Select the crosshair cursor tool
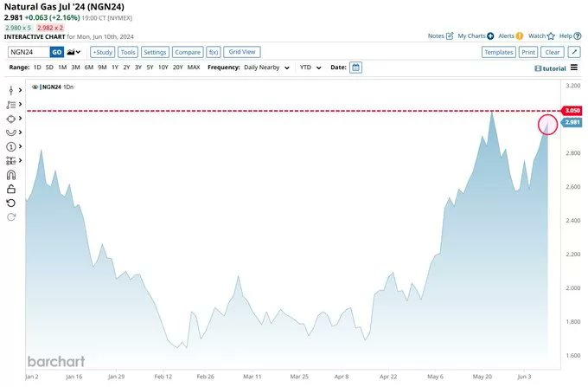588x387 pixels. point(11,90)
